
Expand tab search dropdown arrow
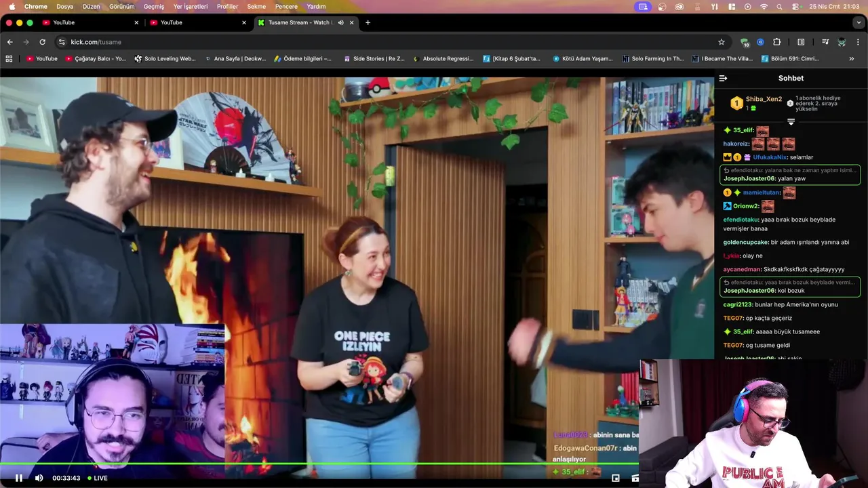tap(859, 22)
